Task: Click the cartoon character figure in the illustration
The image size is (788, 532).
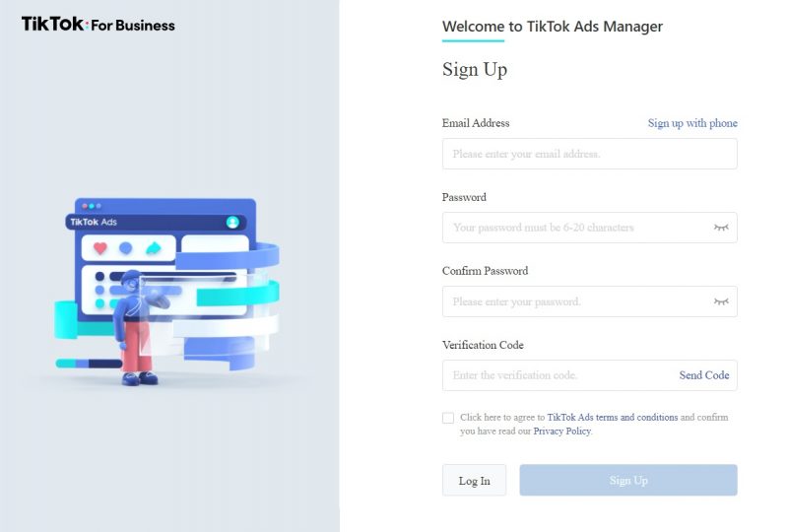Action: pyautogui.click(x=138, y=328)
